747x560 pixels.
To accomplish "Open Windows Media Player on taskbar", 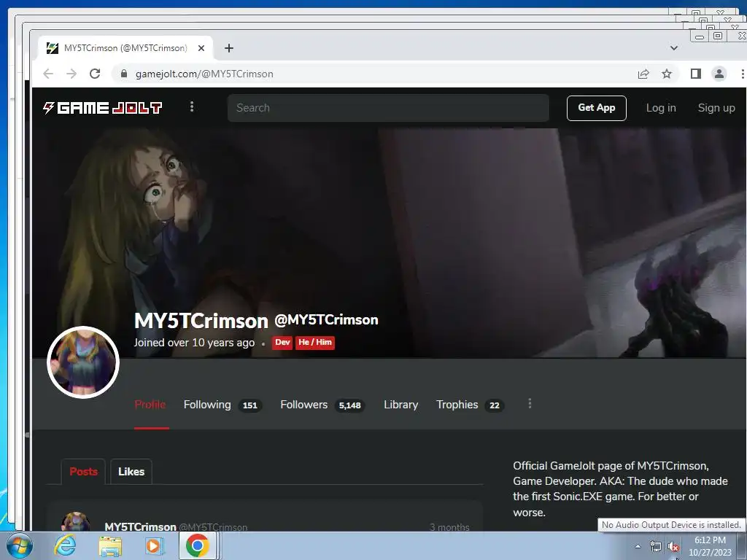I will [153, 545].
